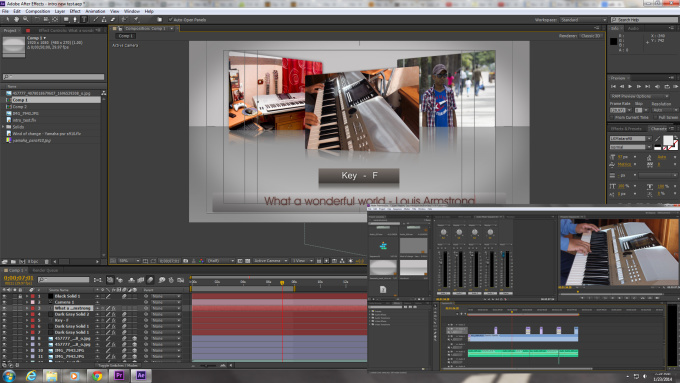Select the Rectangle shape tool
680x383 pixels.
[66, 20]
